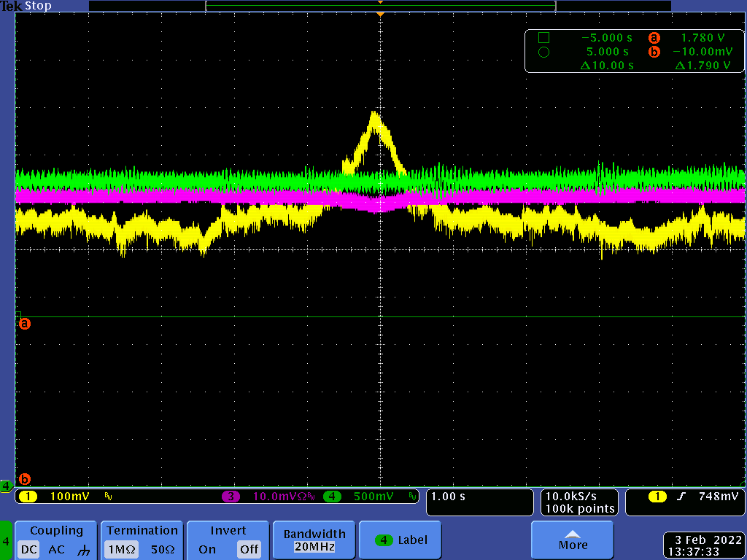This screenshot has width=747, height=560.
Task: Select the green channel 4 scale badge
Action: coord(333,497)
